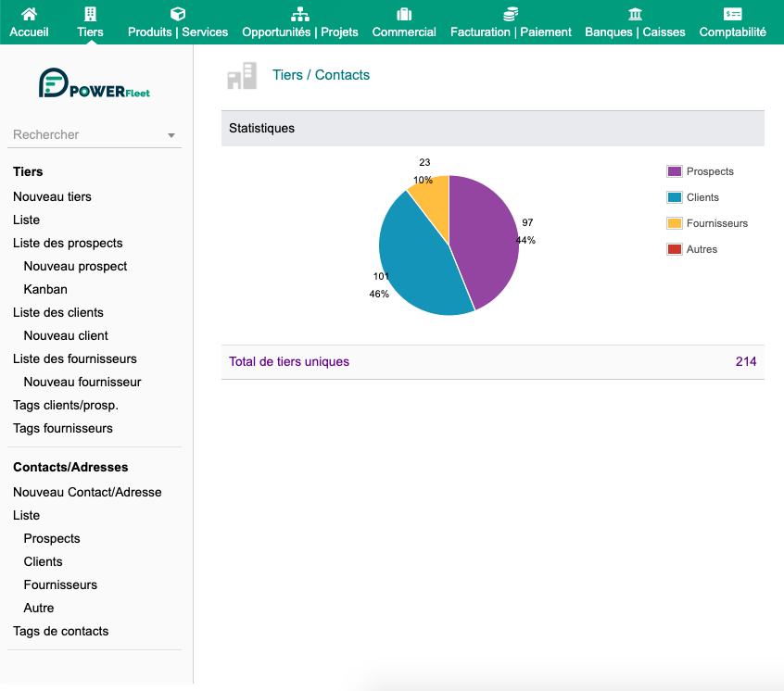784x691 pixels.
Task: Select Nouveau tiers in sidebar
Action: coord(52,197)
